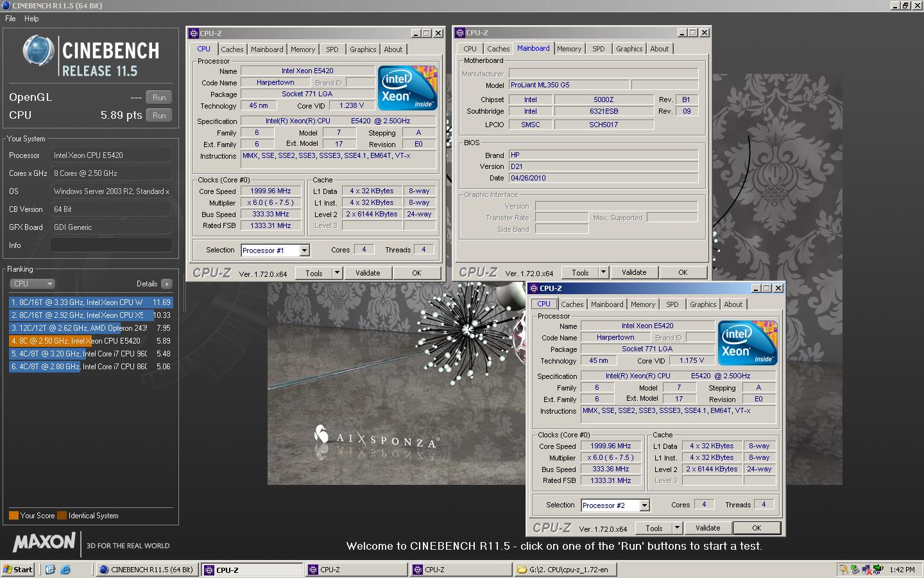Open the Help menu in CINEBENCH
Screen dimensions: 924x578
(31, 19)
